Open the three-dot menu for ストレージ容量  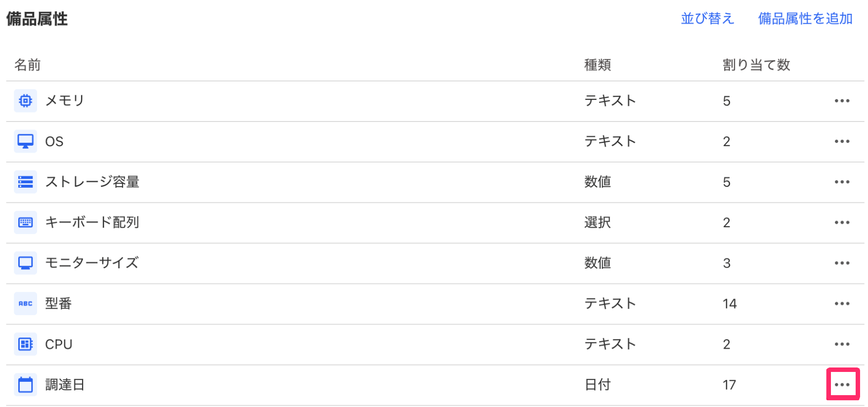pyautogui.click(x=842, y=182)
